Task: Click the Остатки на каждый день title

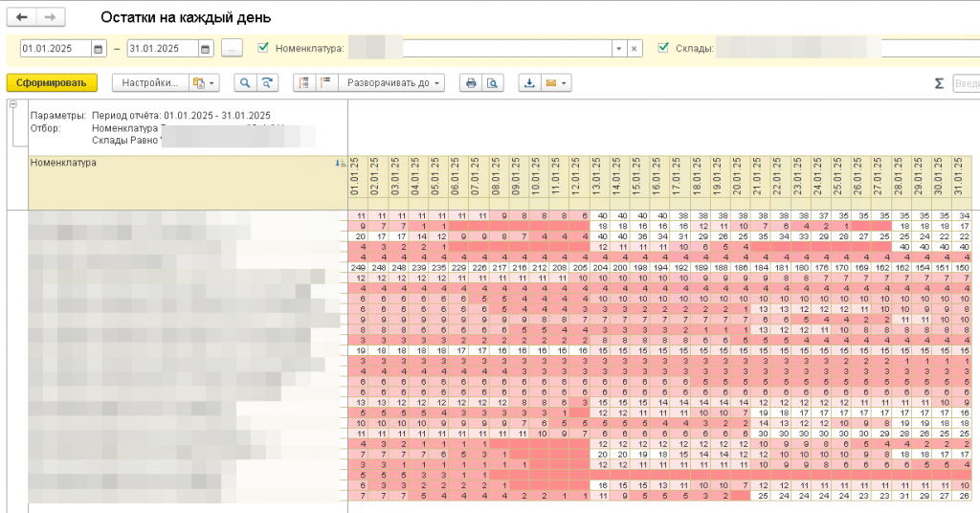Action: point(186,17)
